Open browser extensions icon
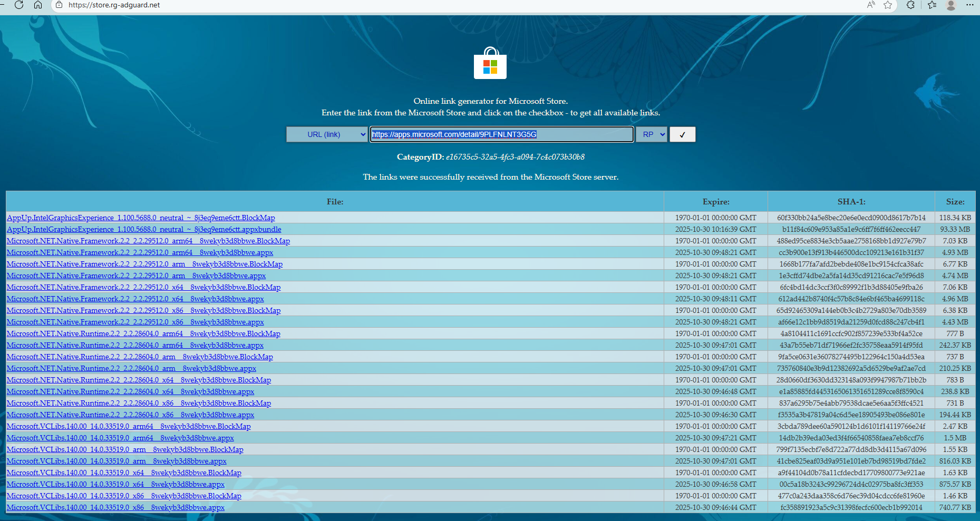This screenshot has width=980, height=521. click(910, 5)
